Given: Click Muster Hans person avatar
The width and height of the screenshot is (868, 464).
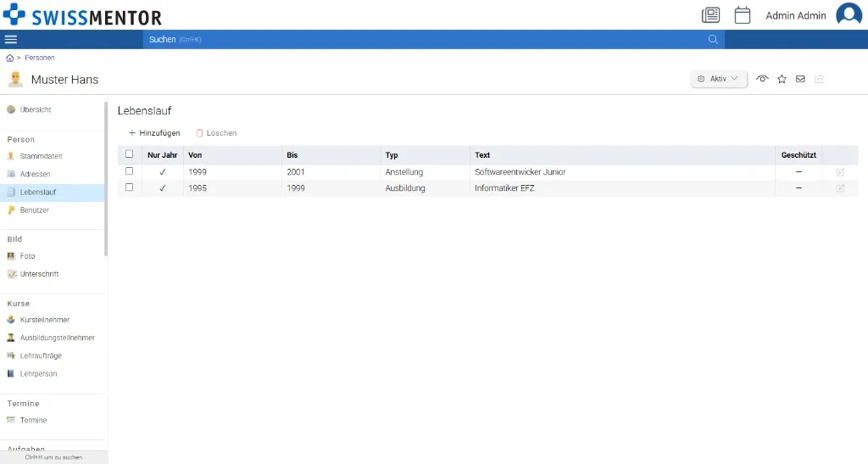Looking at the screenshot, I should tap(15, 79).
